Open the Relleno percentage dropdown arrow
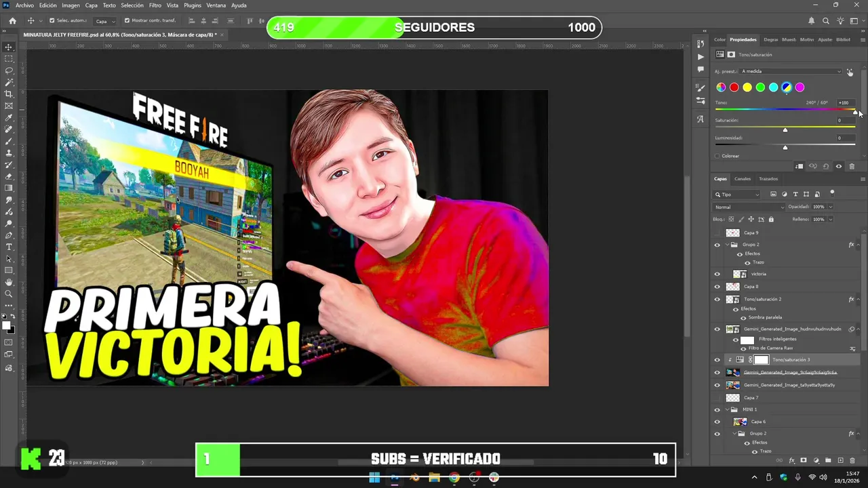Image resolution: width=868 pixels, height=488 pixels. pyautogui.click(x=831, y=219)
